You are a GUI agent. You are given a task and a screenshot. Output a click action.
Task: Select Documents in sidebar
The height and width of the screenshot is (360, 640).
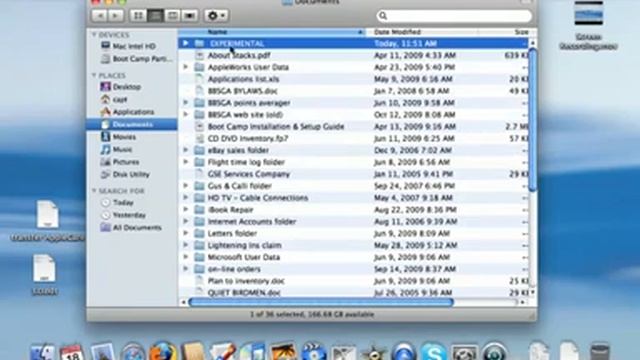click(x=131, y=124)
